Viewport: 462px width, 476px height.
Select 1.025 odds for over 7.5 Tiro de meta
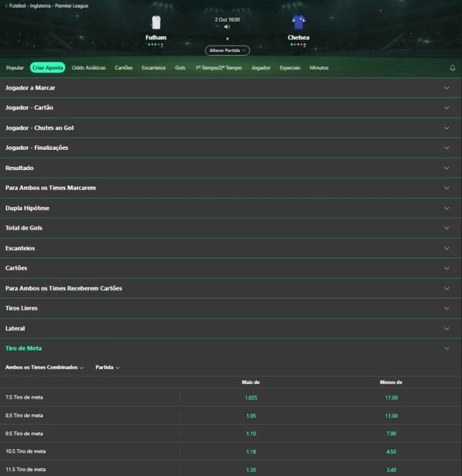[251, 398]
